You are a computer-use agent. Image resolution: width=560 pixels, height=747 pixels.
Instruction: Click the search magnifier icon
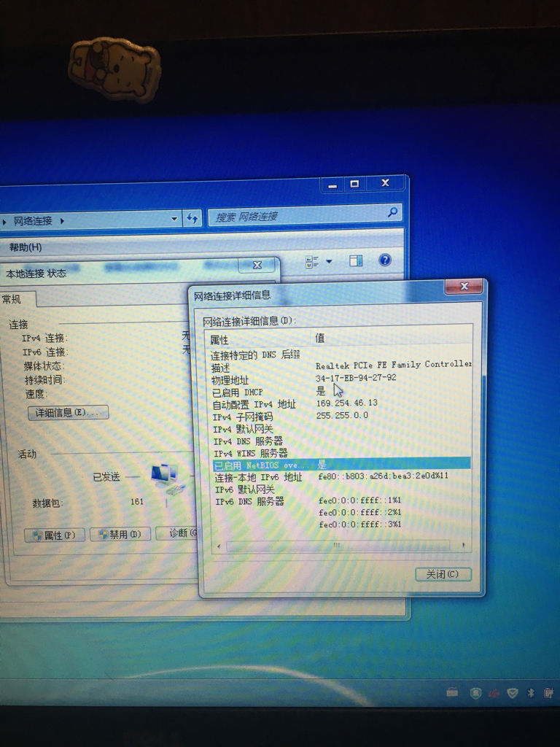393,212
